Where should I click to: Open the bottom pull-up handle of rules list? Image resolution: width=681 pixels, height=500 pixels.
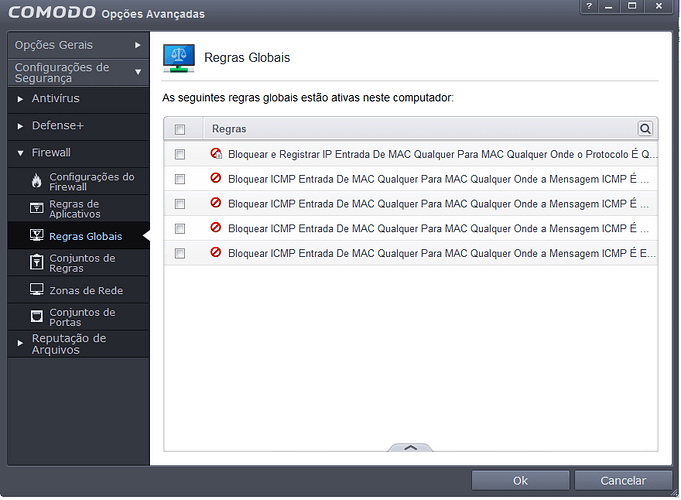(410, 447)
